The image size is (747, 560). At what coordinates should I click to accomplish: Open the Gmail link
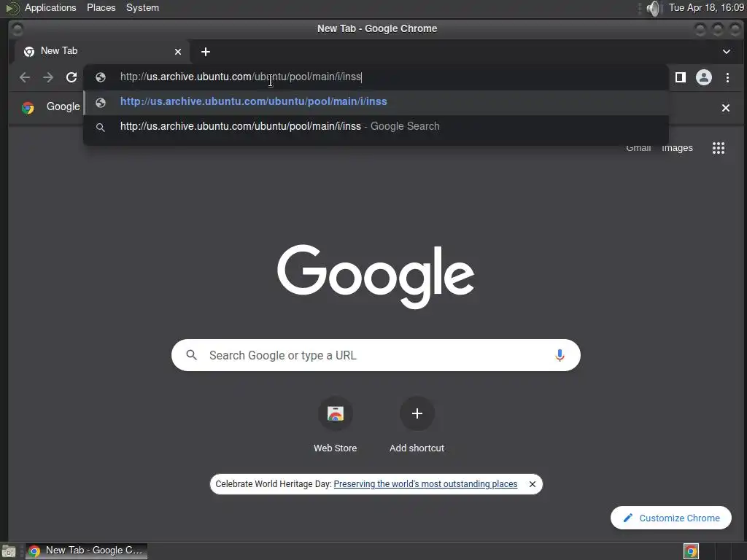pyautogui.click(x=638, y=148)
